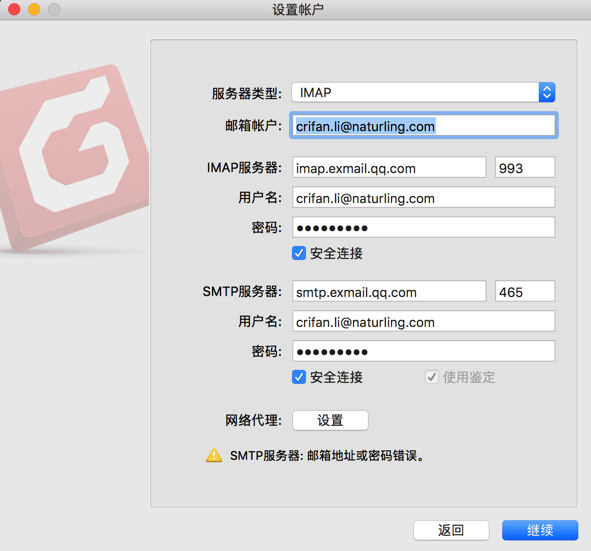
Task: Click the IMAP服务器 host field imap.exmail.qq.com
Action: 389,167
